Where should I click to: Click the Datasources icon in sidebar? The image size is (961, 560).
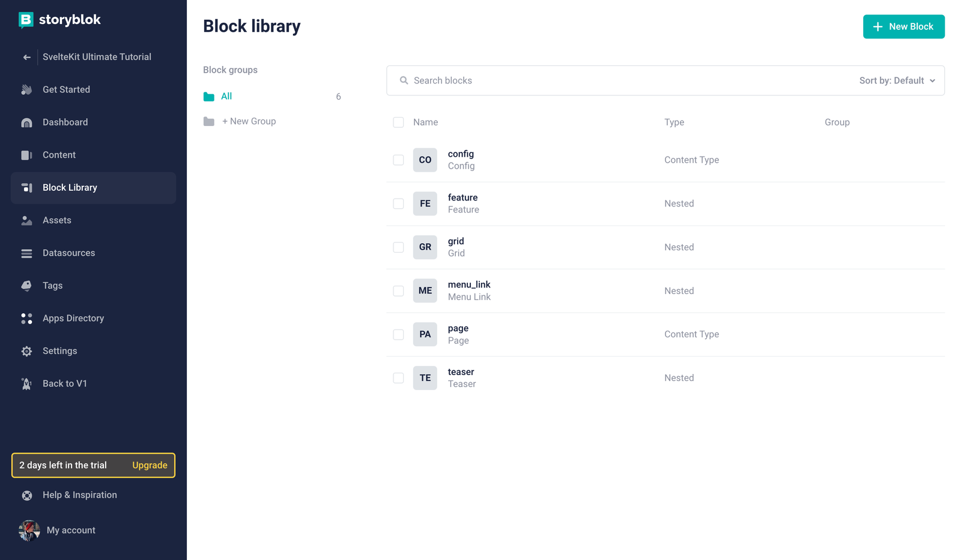[x=26, y=253]
